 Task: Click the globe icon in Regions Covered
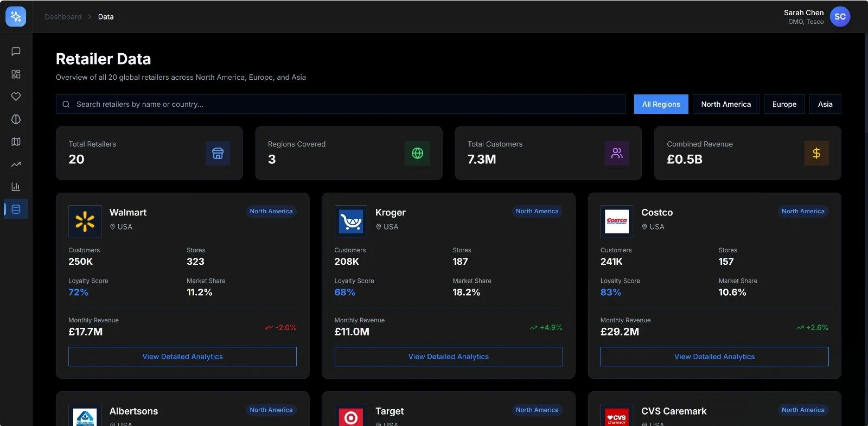(x=417, y=153)
